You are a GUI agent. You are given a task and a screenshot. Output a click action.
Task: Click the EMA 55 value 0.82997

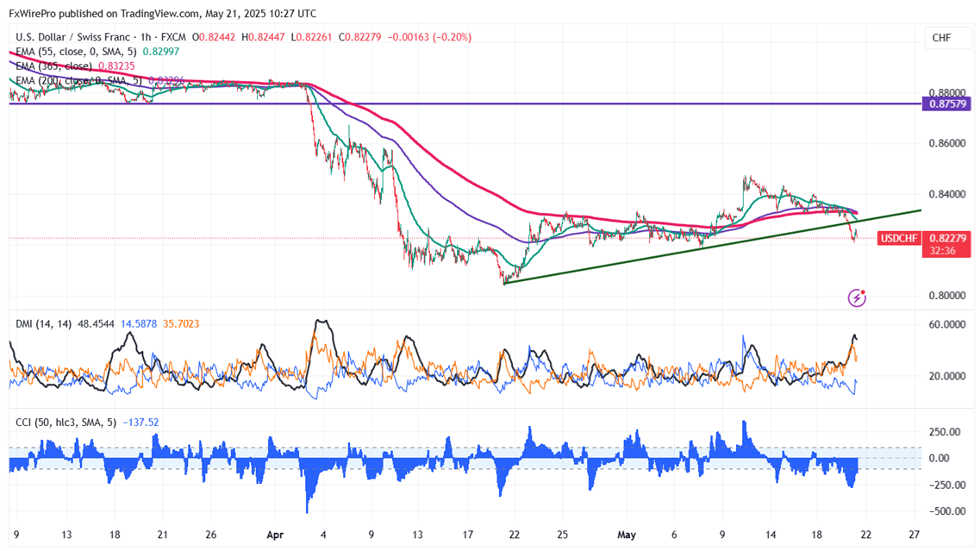click(x=161, y=52)
